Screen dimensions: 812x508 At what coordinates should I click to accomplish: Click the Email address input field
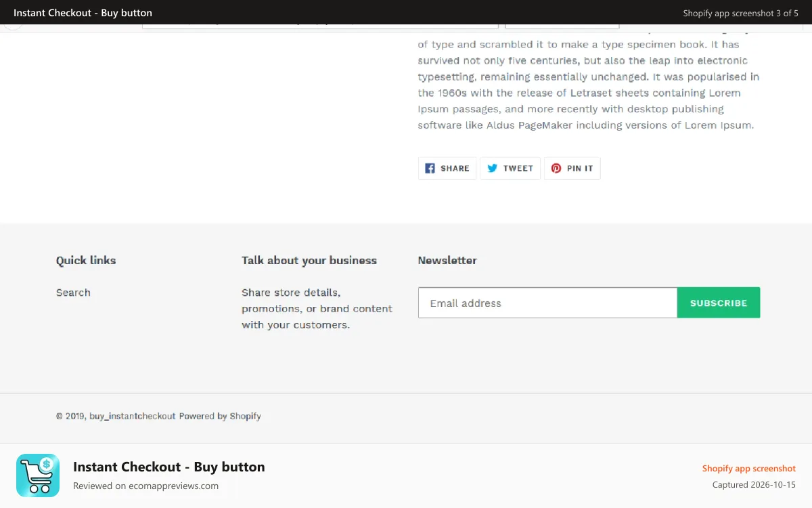click(x=547, y=303)
